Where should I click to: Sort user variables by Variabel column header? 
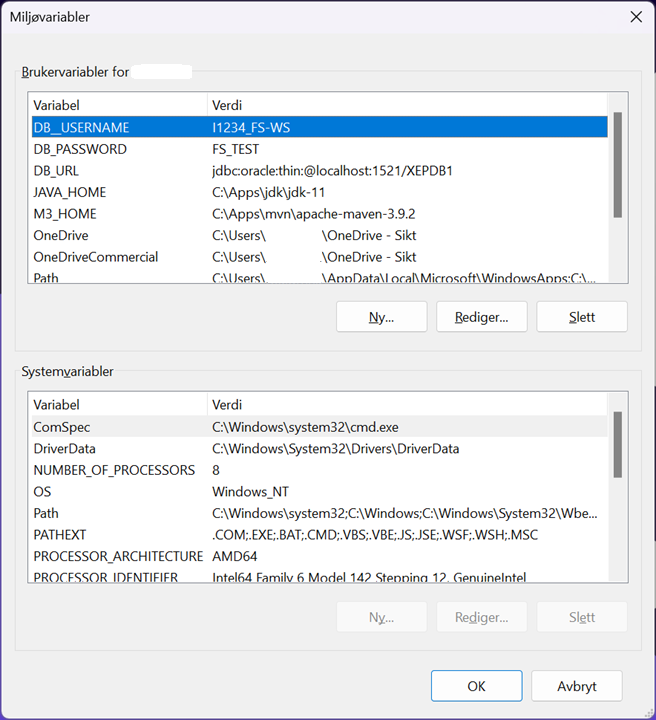pyautogui.click(x=118, y=105)
